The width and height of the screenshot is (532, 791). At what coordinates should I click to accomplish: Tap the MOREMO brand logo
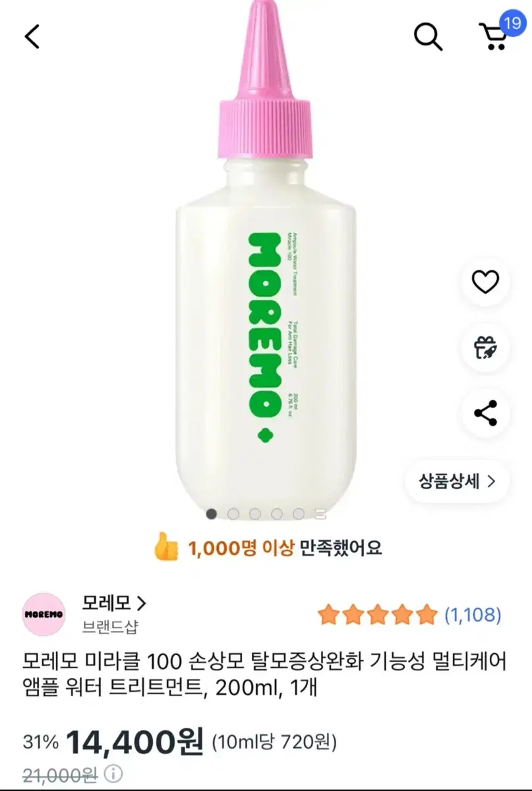click(x=44, y=614)
